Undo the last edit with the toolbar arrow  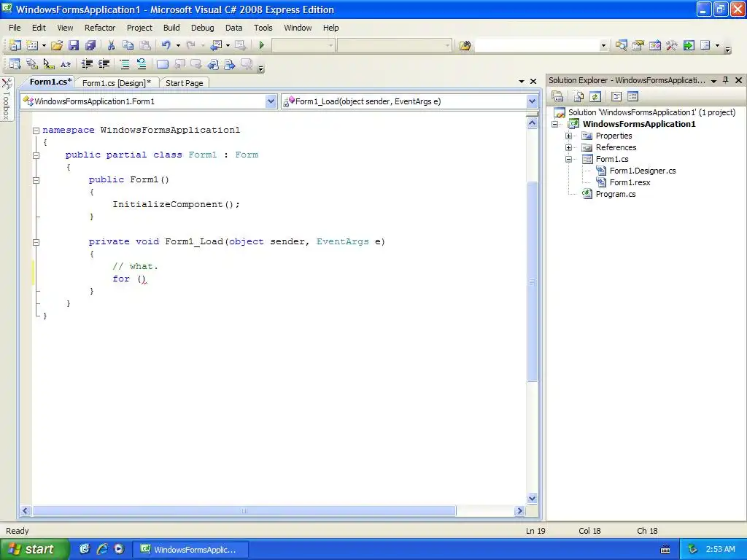coord(166,45)
